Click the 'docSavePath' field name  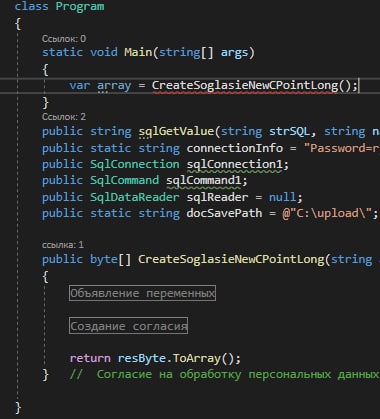pyautogui.click(x=224, y=213)
